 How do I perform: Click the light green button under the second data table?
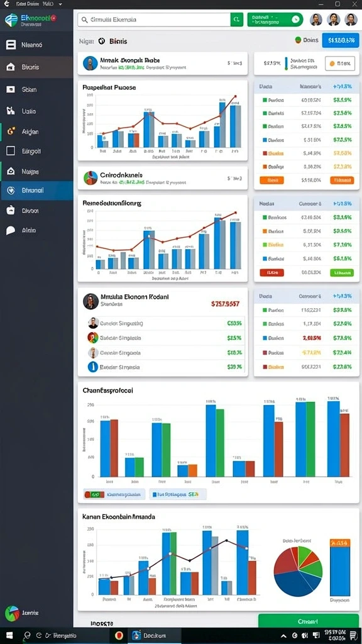tap(341, 272)
